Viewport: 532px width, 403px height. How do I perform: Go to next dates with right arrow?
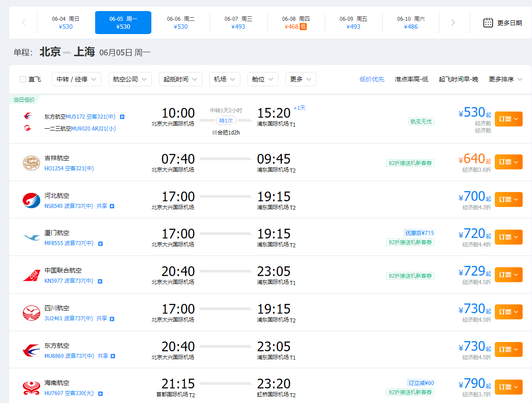tap(453, 23)
